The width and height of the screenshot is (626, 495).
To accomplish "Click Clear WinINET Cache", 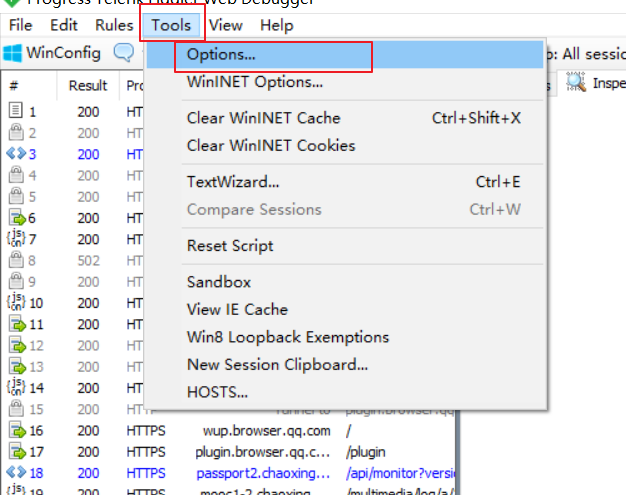I will pyautogui.click(x=345, y=118).
